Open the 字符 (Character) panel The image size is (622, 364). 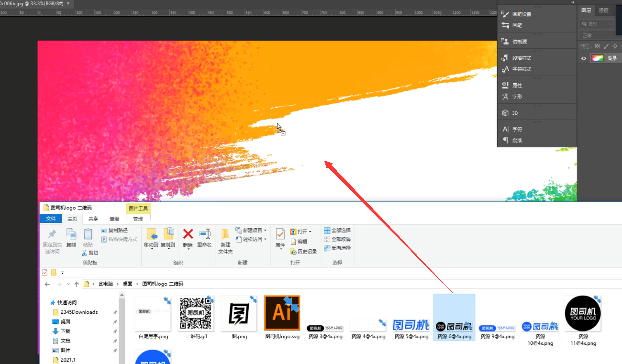(512, 129)
